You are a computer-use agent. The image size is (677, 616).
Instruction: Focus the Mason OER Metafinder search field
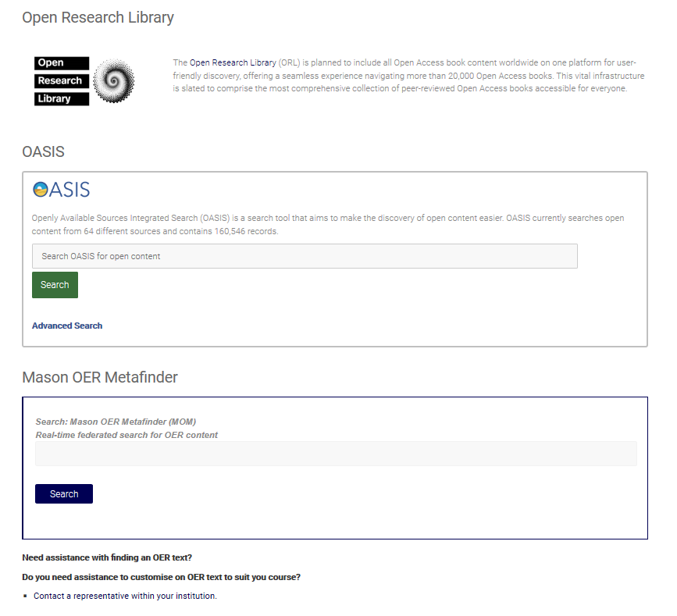(x=336, y=454)
